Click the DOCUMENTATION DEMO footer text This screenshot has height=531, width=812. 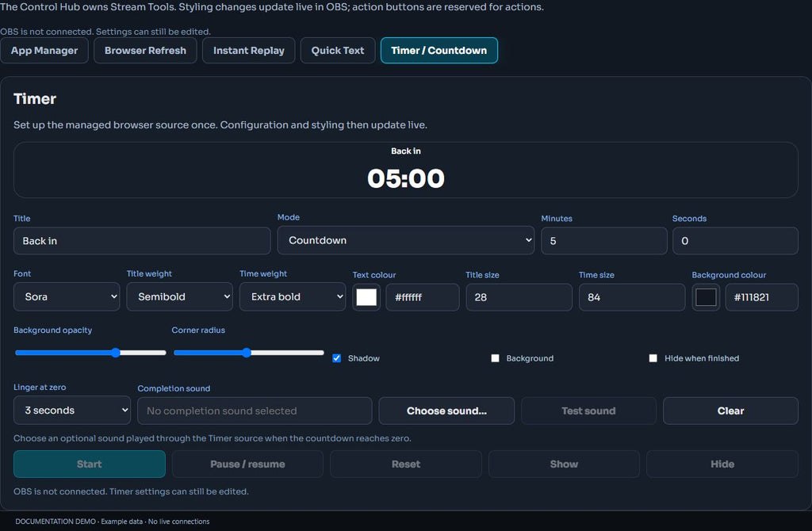[x=113, y=521]
